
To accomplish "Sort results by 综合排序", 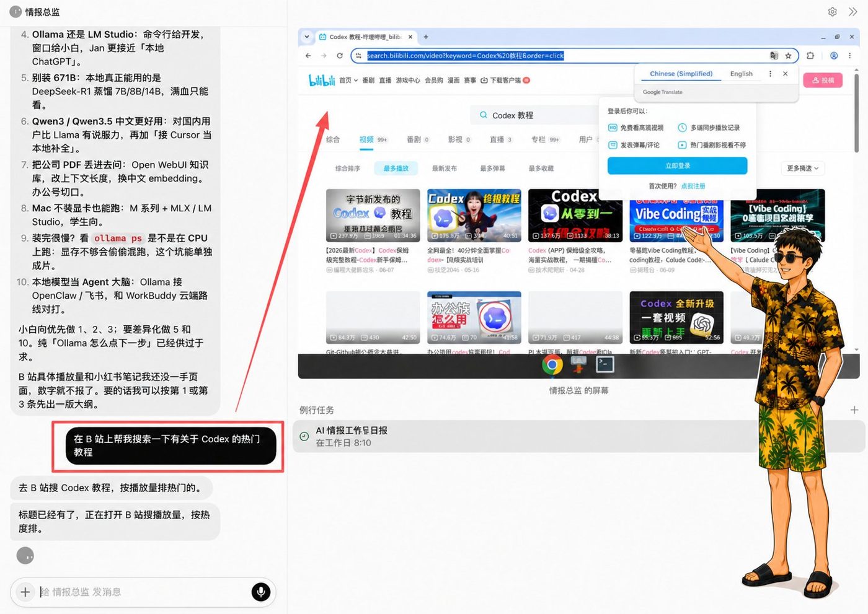I will tap(348, 169).
